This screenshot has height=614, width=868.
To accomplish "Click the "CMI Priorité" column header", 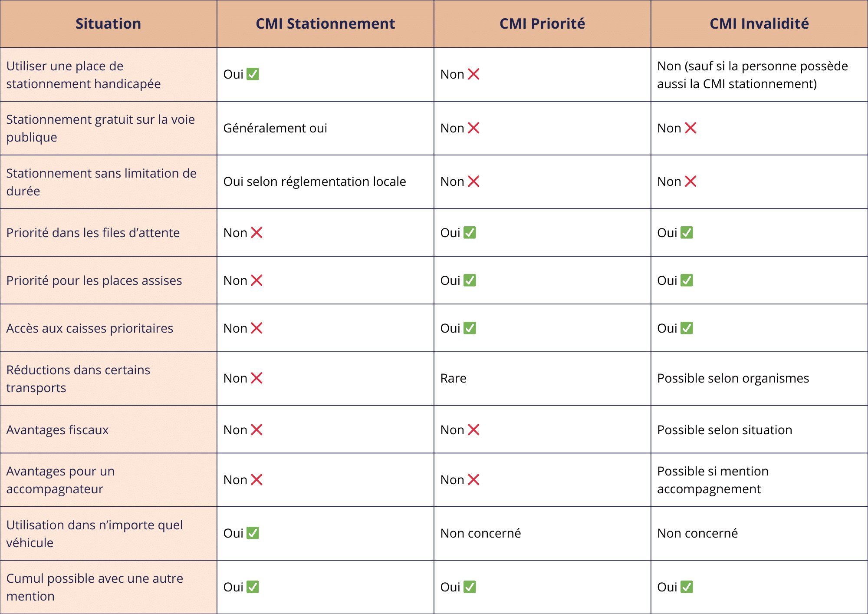I will (542, 23).
